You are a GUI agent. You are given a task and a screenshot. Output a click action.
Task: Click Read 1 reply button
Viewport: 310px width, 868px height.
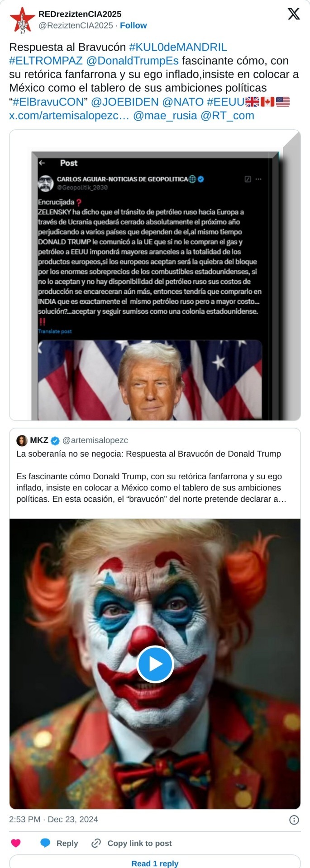[155, 863]
